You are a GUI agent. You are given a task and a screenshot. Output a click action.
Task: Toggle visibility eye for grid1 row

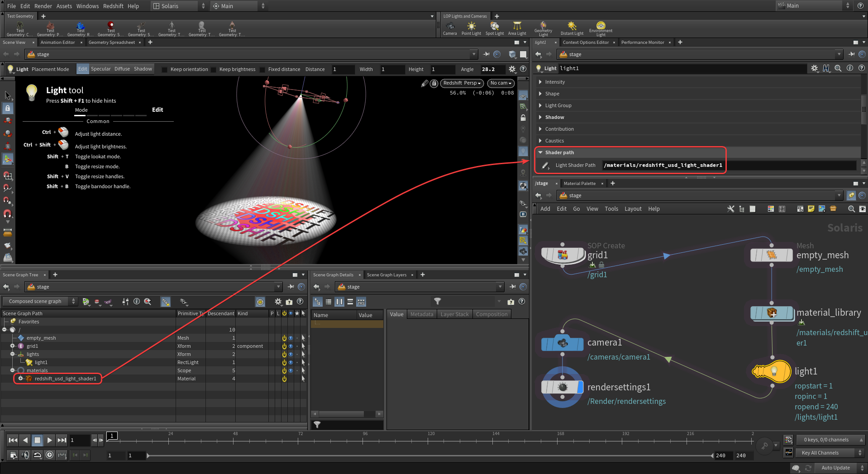pyautogui.click(x=291, y=346)
